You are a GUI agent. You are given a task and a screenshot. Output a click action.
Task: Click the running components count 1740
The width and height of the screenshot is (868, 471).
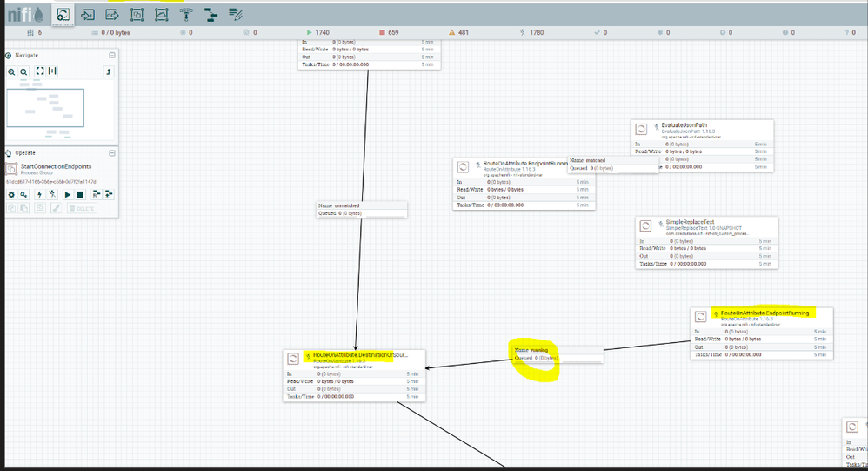pyautogui.click(x=317, y=33)
